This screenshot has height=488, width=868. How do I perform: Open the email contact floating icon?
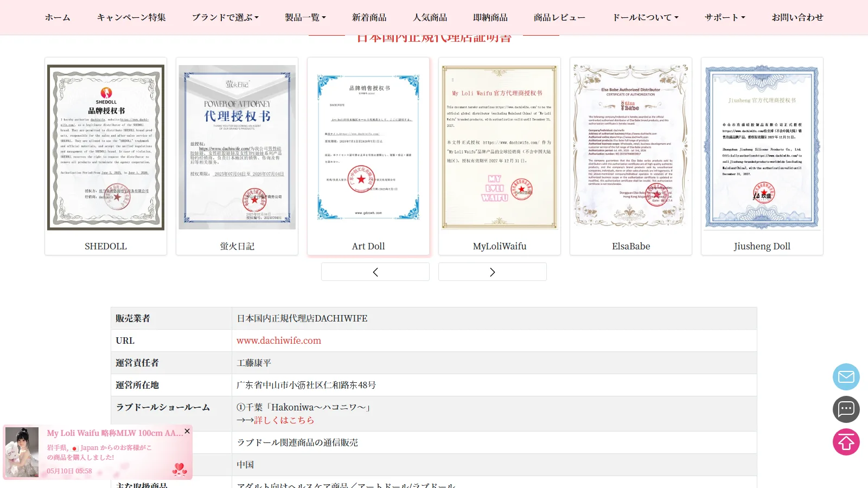click(x=846, y=377)
